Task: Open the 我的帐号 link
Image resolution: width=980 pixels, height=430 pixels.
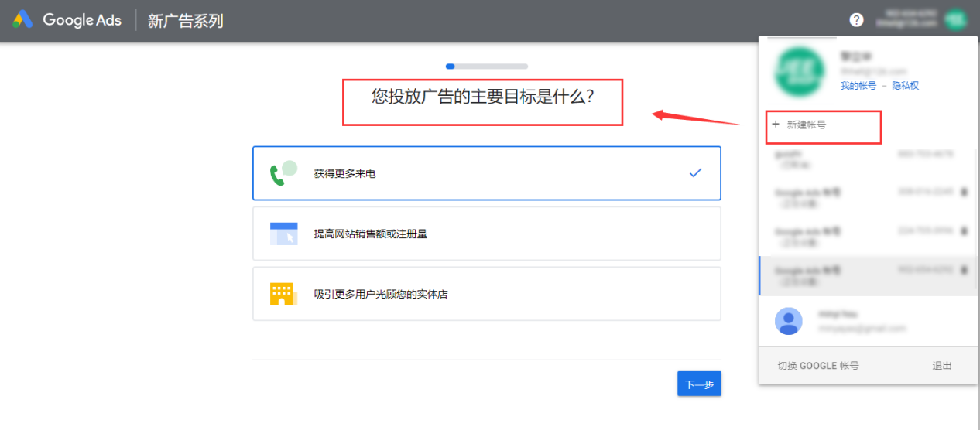Action: [x=858, y=86]
